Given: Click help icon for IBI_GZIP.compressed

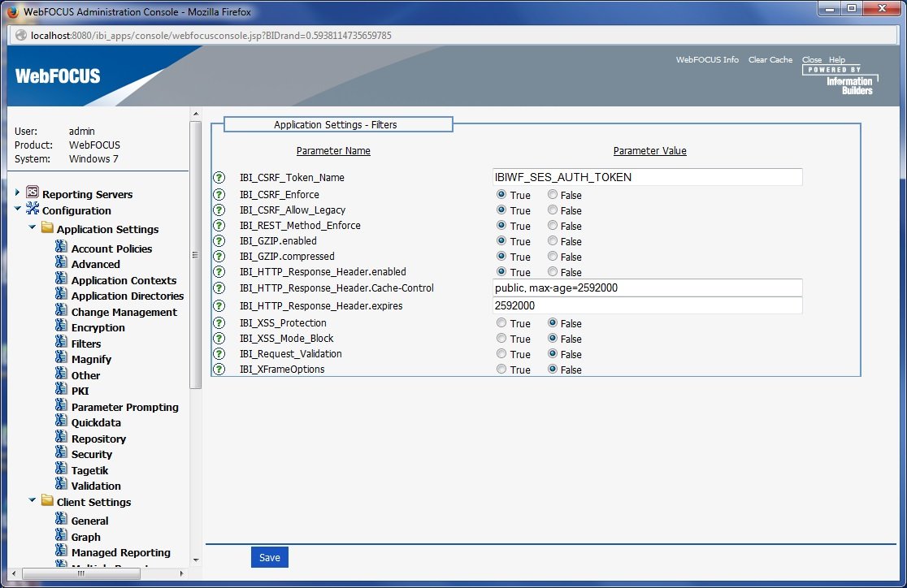Looking at the screenshot, I should tap(219, 256).
